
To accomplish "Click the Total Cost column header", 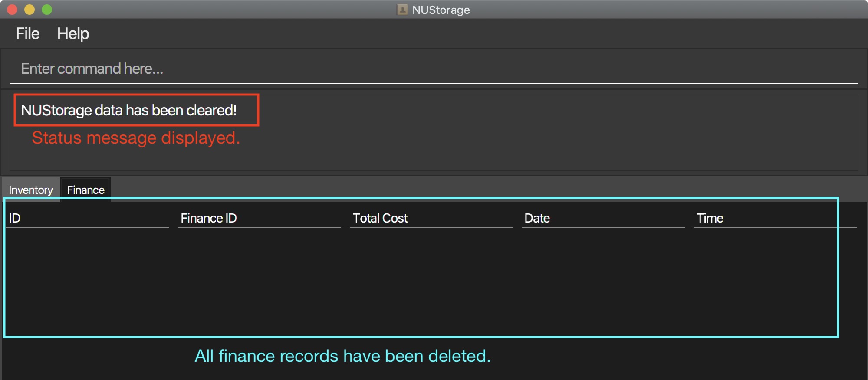I will [431, 218].
